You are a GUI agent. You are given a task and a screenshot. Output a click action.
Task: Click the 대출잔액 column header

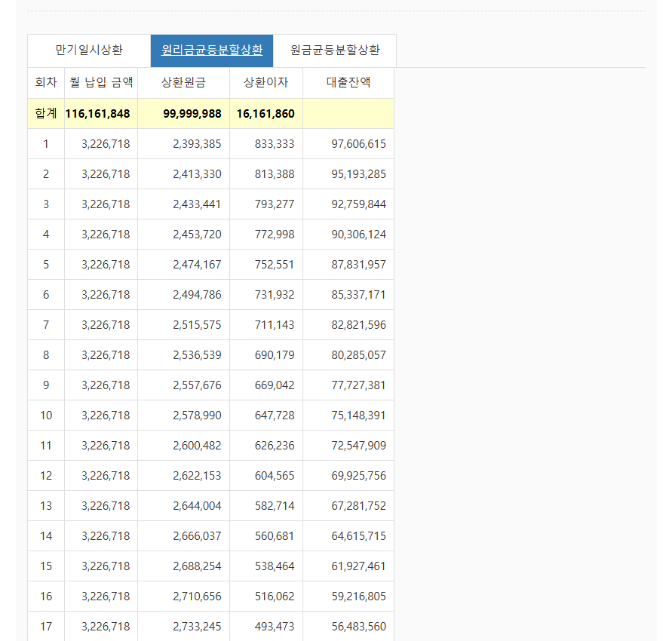coord(348,82)
